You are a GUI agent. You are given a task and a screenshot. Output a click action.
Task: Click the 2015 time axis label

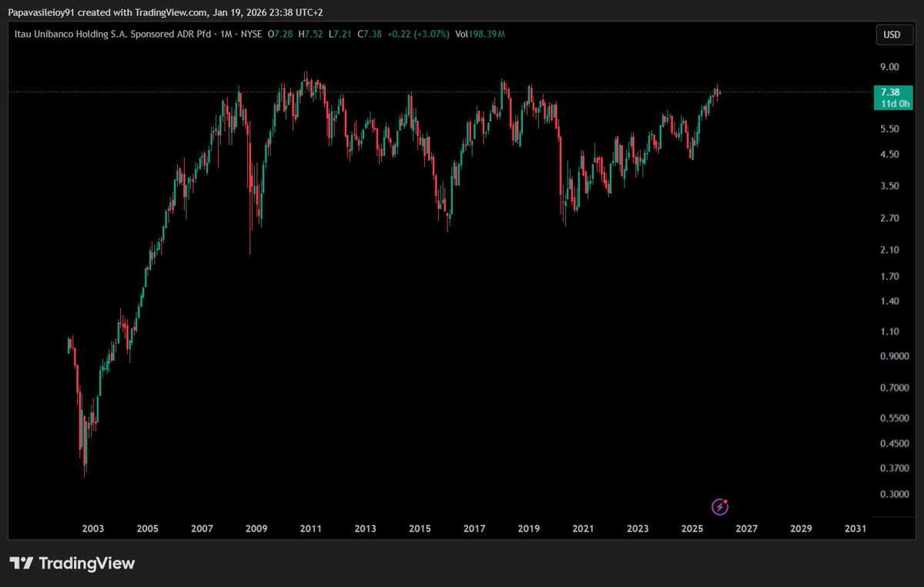coord(420,529)
